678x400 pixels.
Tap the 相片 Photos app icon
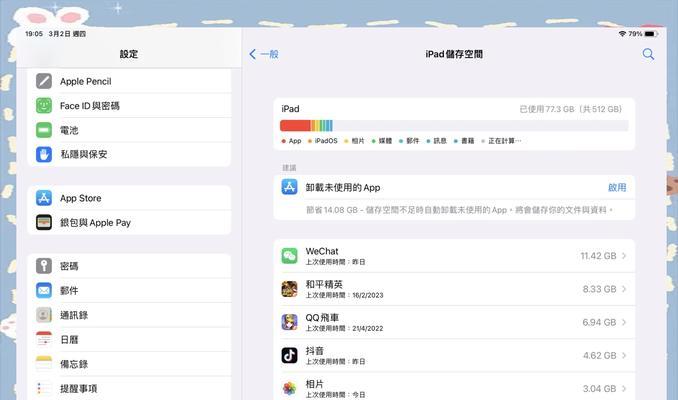(x=289, y=388)
